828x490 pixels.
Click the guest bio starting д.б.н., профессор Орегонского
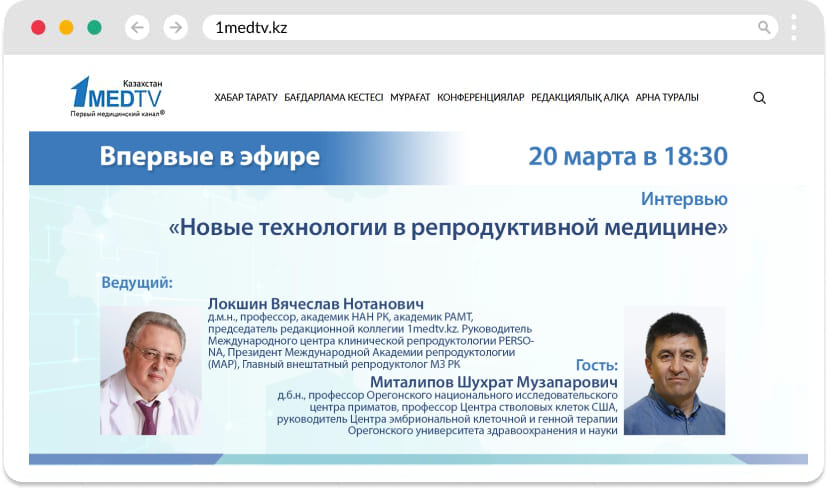click(447, 413)
